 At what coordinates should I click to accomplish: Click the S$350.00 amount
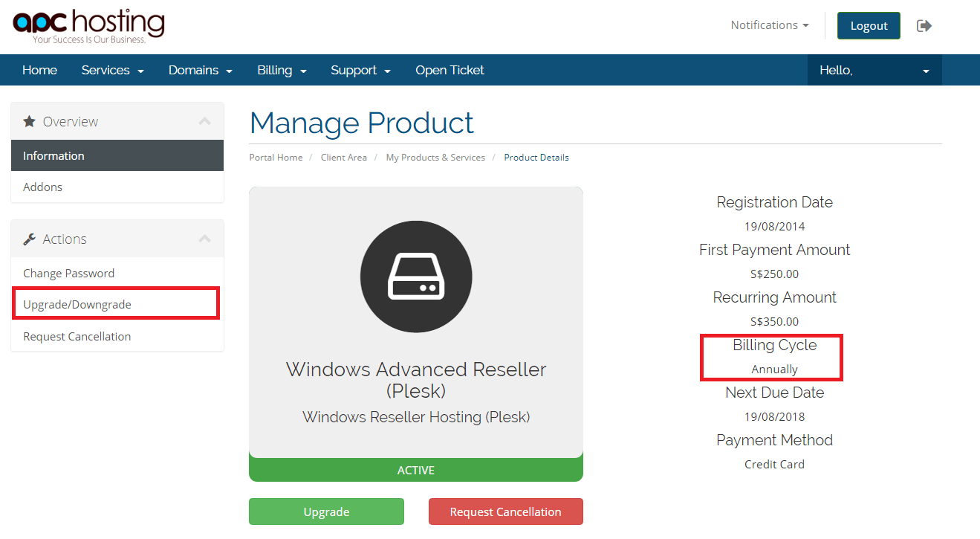pos(775,321)
